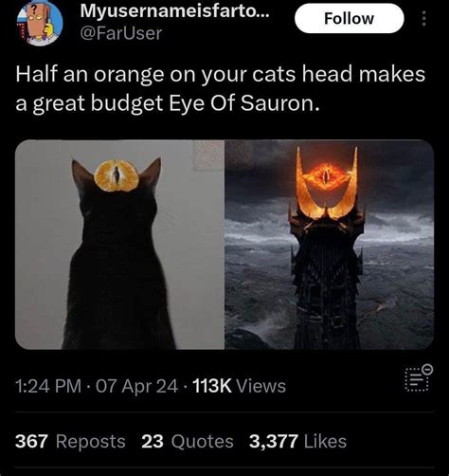
Task: Open the Eye of Sauron tower photo
Action: [330, 245]
